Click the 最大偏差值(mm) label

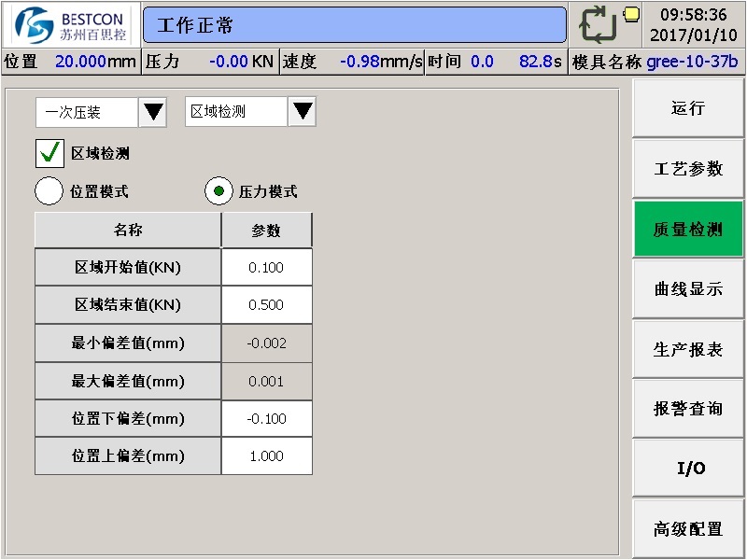(x=128, y=381)
